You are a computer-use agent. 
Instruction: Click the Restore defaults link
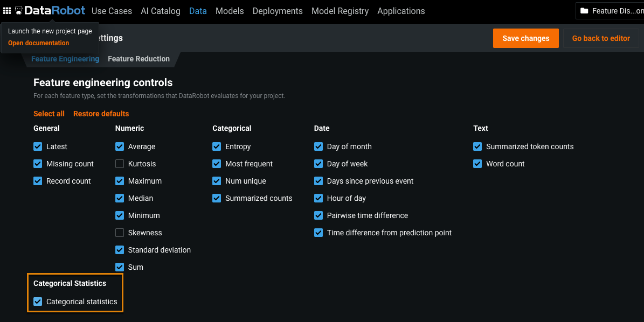[101, 114]
